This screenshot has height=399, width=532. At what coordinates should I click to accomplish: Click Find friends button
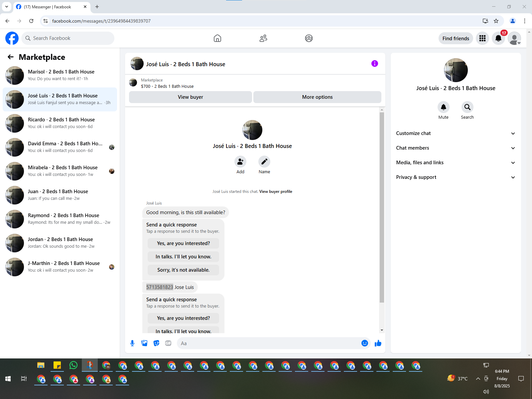point(456,38)
